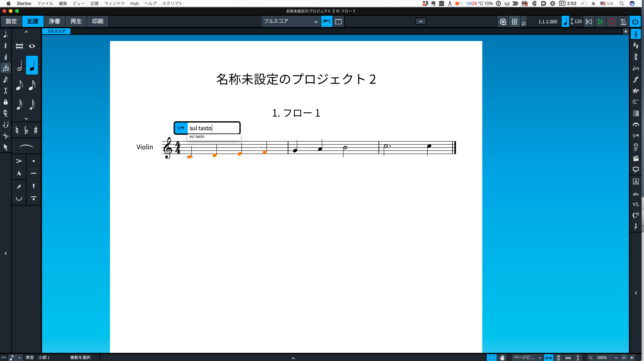Image resolution: width=644 pixels, height=361 pixels.
Task: Open the Playing Techniques panel on right
Action: pos(636,136)
